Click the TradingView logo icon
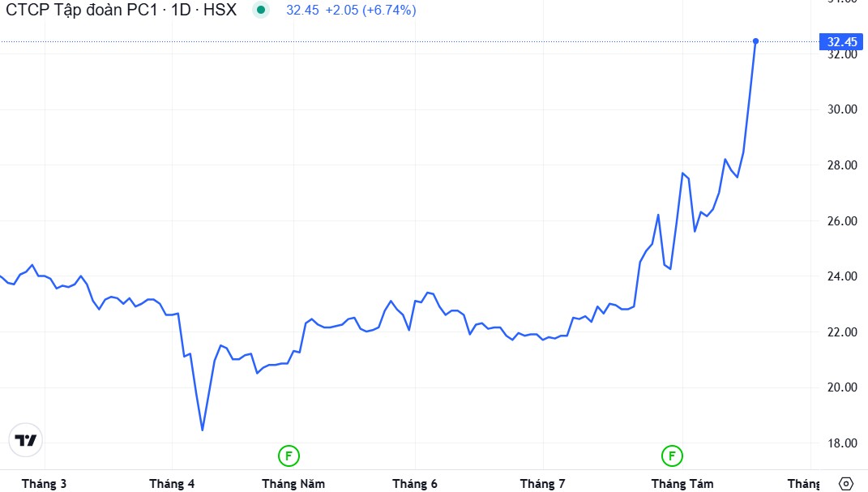This screenshot has height=492, width=868. (x=25, y=440)
